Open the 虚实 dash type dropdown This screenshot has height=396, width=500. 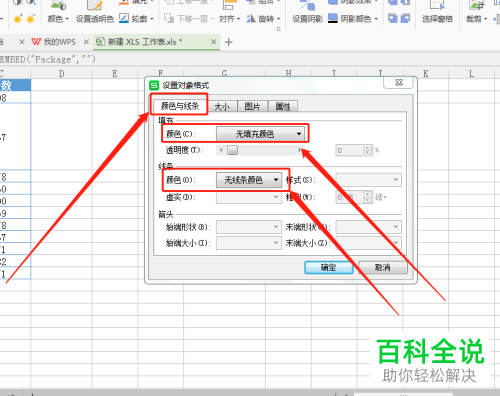(x=249, y=197)
